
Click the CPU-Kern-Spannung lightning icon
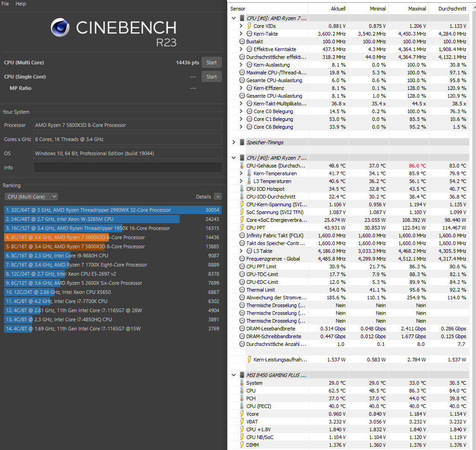pos(242,204)
